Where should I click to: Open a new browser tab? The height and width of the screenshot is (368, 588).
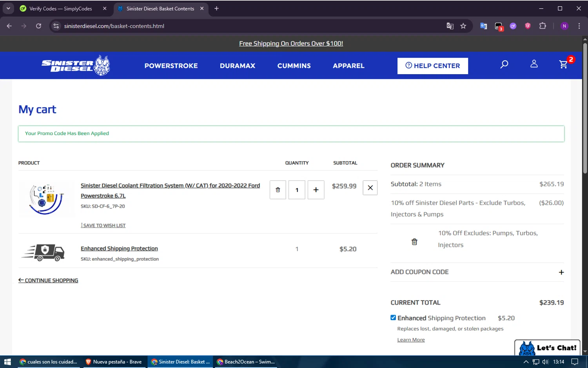(x=216, y=9)
